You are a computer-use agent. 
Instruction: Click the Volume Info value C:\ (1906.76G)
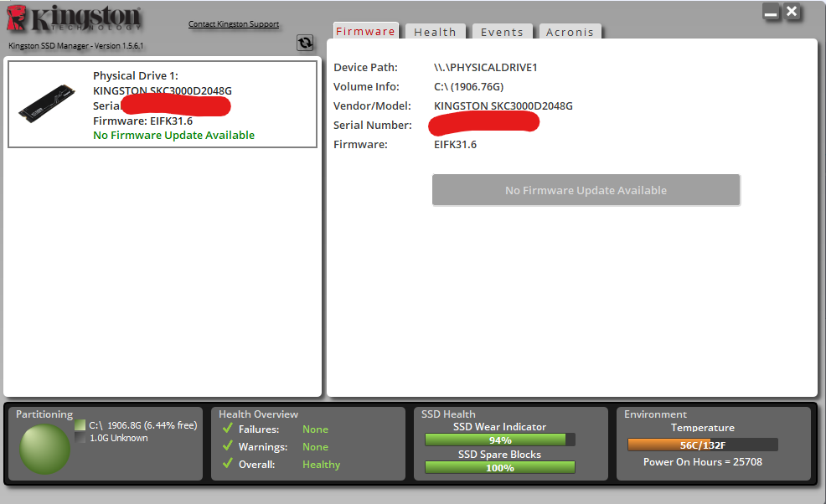tap(469, 86)
